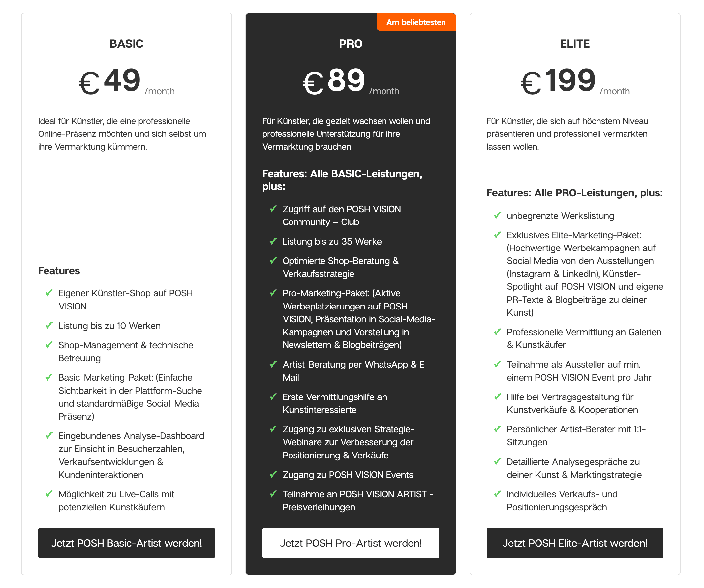Click checkmark beside 'Möglichkeit zu Live-Calls' feature
704x588 pixels.
tap(49, 494)
